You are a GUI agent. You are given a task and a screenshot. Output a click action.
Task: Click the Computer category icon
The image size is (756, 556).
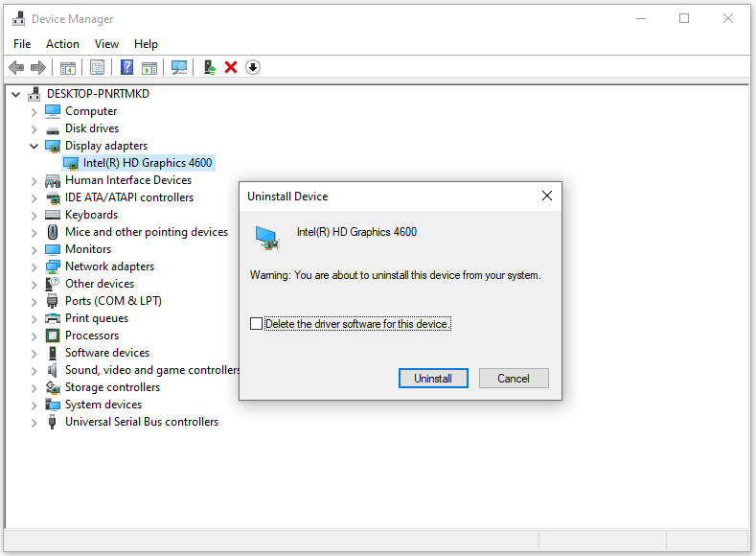point(53,111)
